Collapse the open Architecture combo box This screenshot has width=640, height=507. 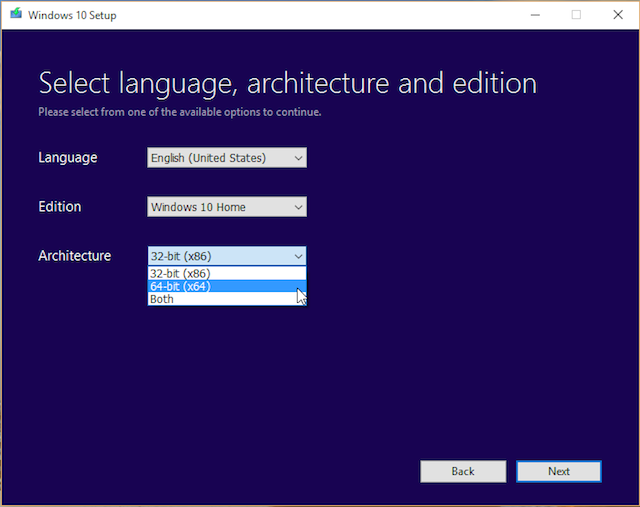[x=297, y=256]
